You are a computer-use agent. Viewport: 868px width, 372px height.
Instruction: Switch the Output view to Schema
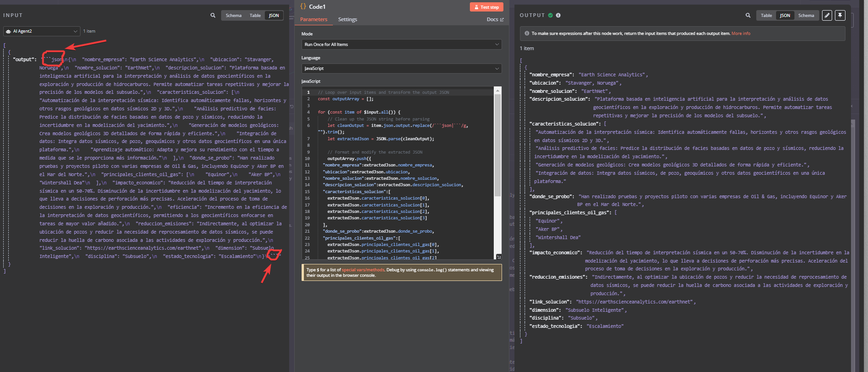pos(806,16)
